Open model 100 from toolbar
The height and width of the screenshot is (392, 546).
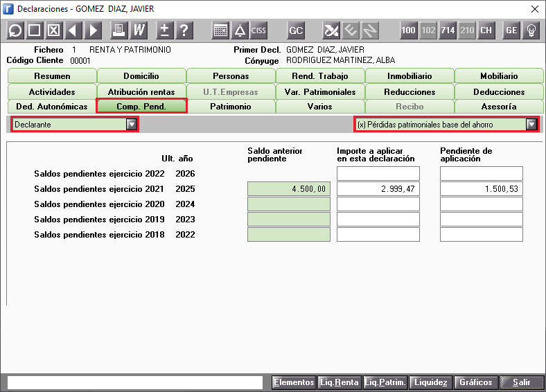click(408, 30)
